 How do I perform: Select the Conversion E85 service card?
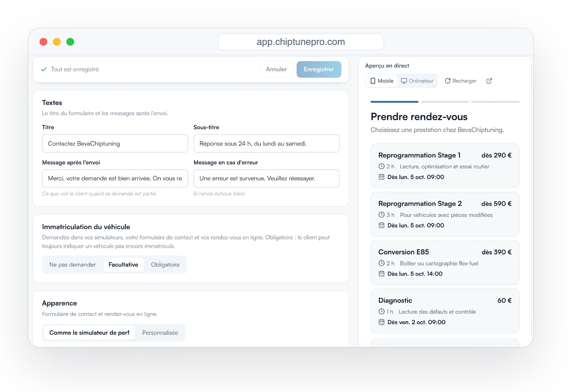[445, 263]
